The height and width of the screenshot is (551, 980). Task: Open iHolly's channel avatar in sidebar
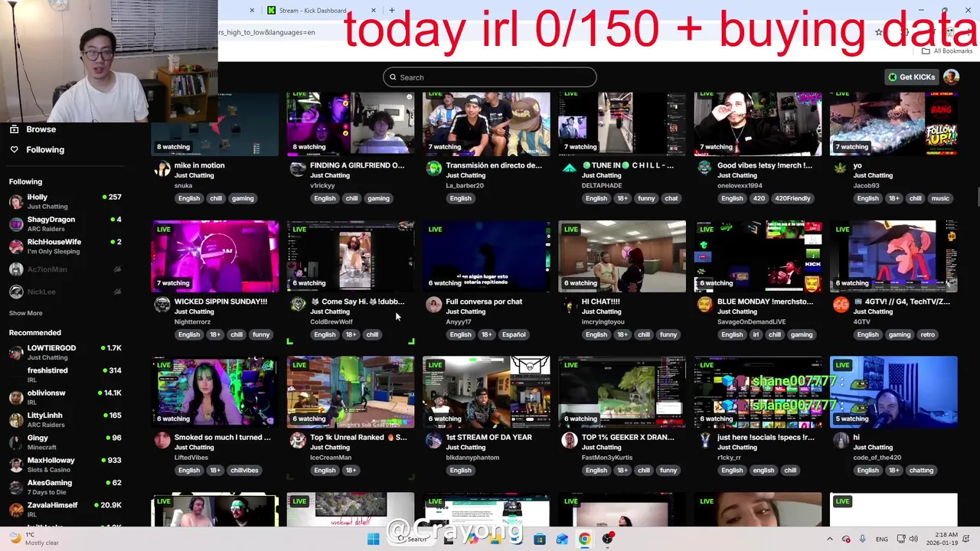(16, 201)
